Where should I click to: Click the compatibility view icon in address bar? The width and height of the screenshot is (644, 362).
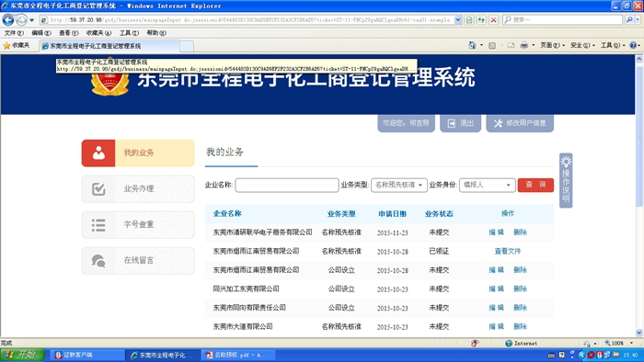[469, 19]
